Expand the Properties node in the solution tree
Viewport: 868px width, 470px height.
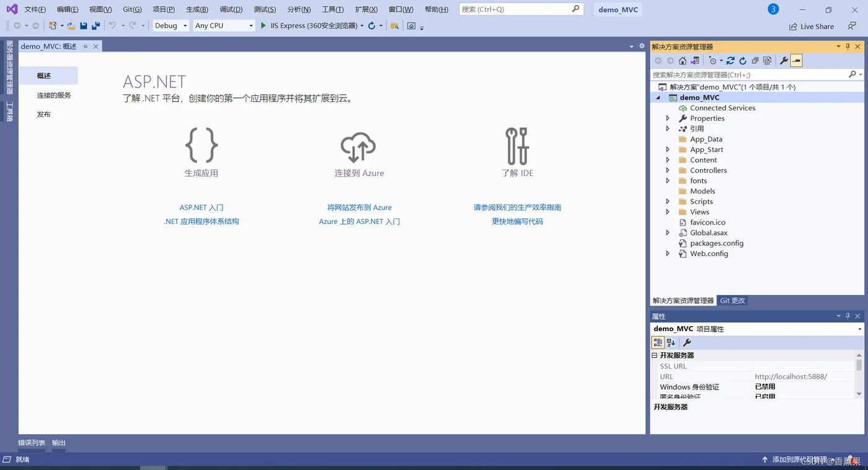point(668,118)
